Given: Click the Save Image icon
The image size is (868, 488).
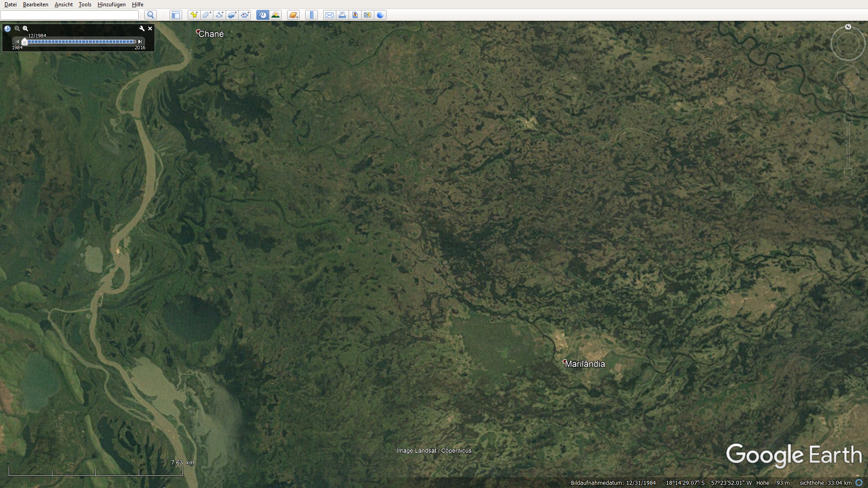Looking at the screenshot, I should pos(355,15).
